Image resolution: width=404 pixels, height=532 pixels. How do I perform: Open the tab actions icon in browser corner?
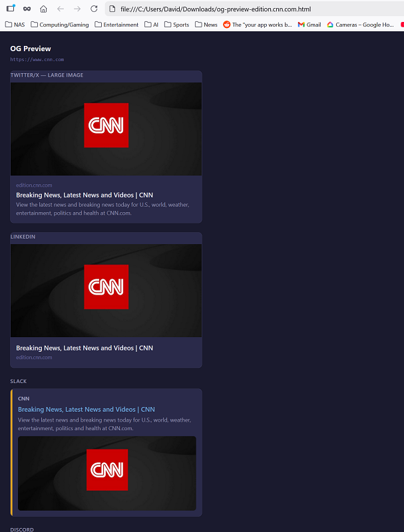coord(11,8)
